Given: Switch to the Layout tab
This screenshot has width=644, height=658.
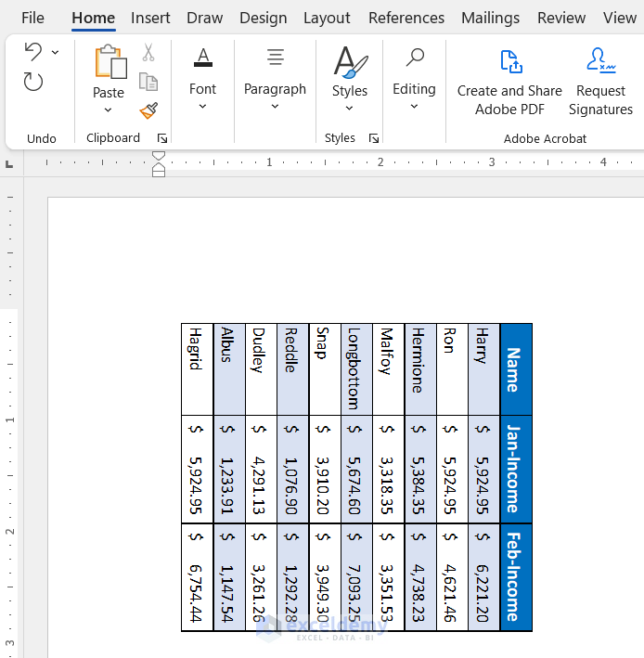Looking at the screenshot, I should click(x=327, y=18).
